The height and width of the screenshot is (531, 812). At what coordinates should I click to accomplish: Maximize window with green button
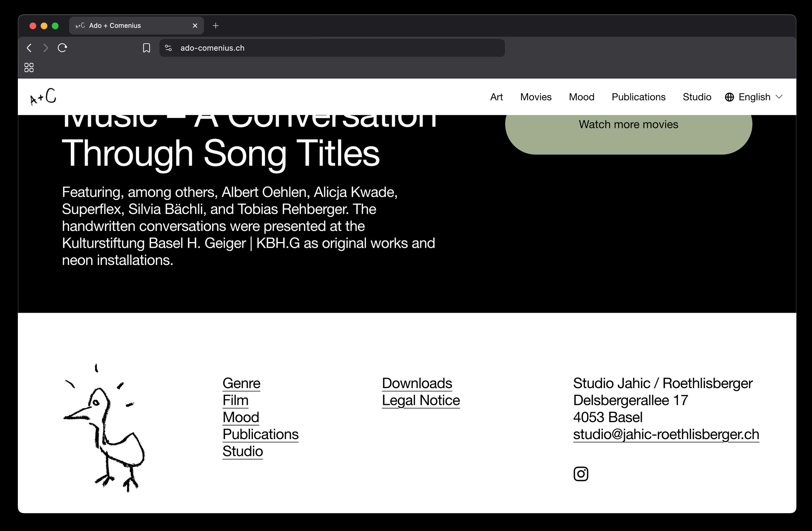[x=55, y=26]
